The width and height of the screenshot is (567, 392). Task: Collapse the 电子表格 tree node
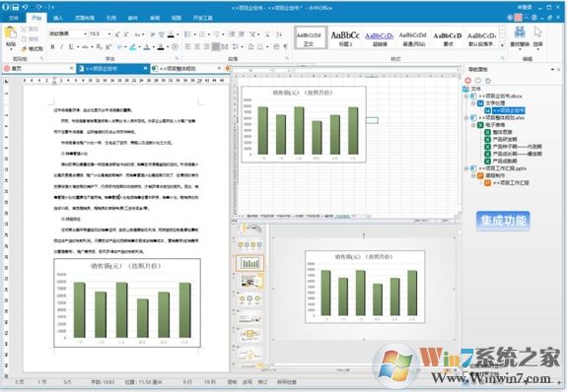tap(473, 125)
